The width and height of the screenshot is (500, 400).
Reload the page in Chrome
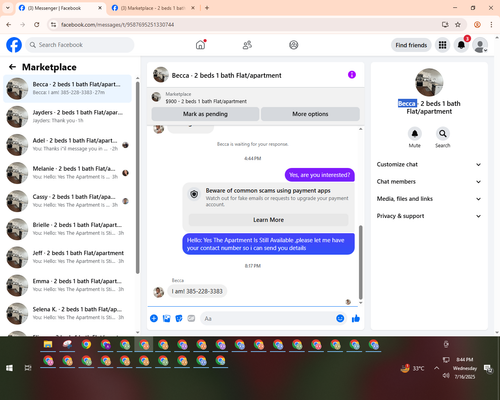[x=37, y=25]
